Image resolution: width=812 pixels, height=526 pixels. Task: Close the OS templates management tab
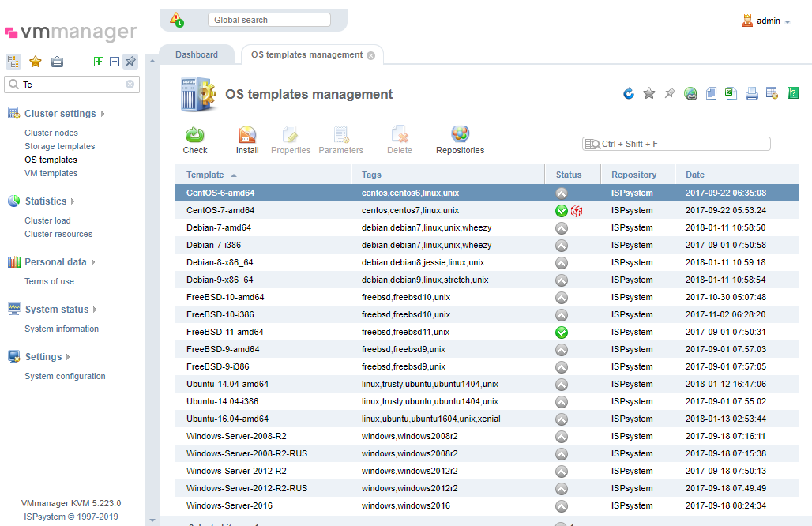coord(370,55)
